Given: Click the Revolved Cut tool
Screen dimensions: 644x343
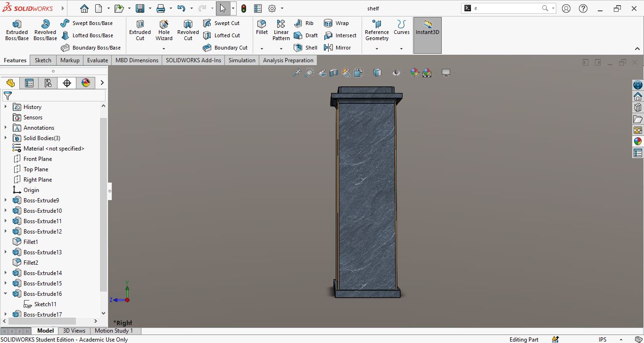Looking at the screenshot, I should point(188,30).
